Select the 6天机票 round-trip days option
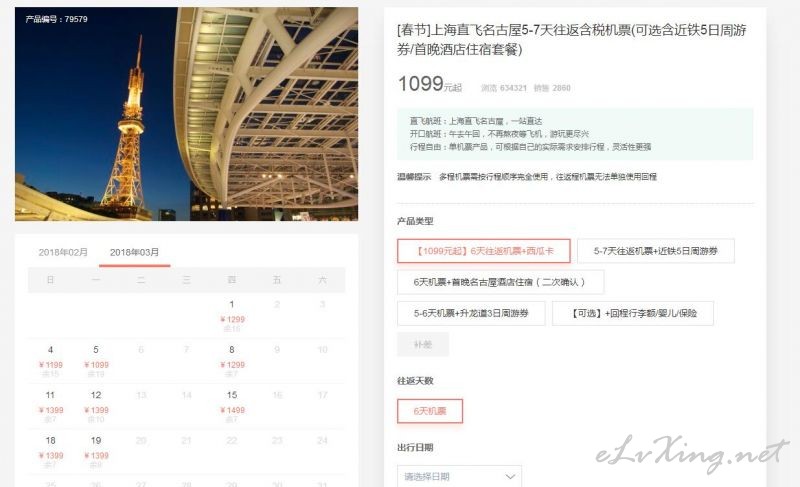Screen dimensions: 800x487 (430, 411)
